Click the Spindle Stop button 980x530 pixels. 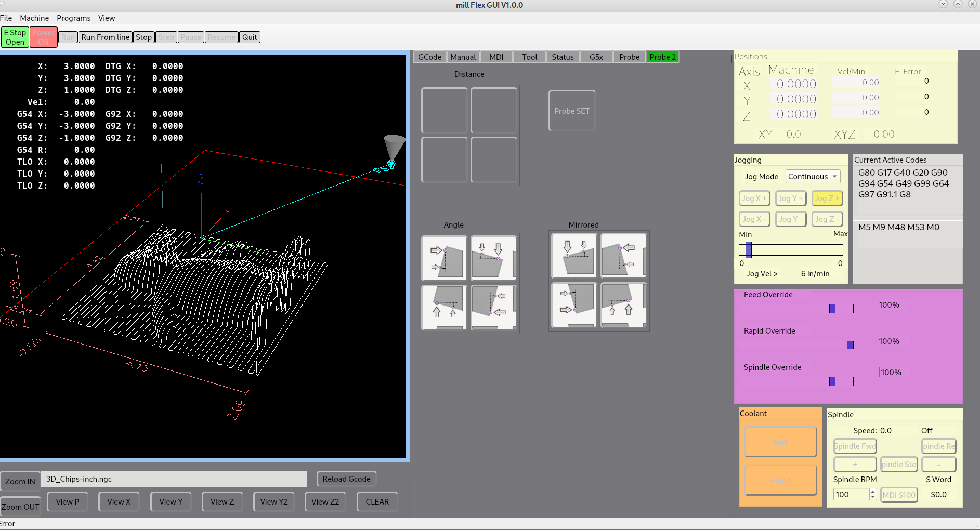pos(899,465)
